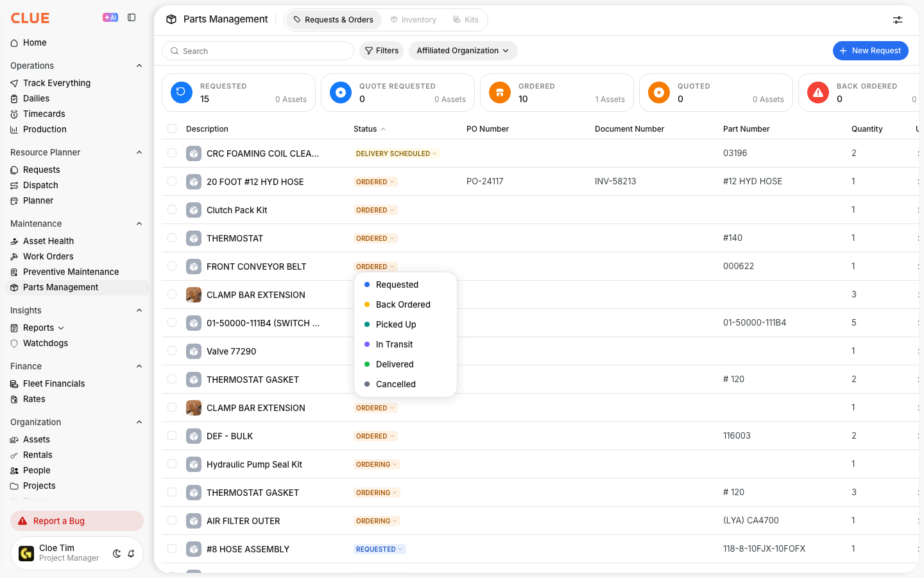The width and height of the screenshot is (924, 578).
Task: Toggle the select-all checkbox in table header
Action: click(x=172, y=128)
